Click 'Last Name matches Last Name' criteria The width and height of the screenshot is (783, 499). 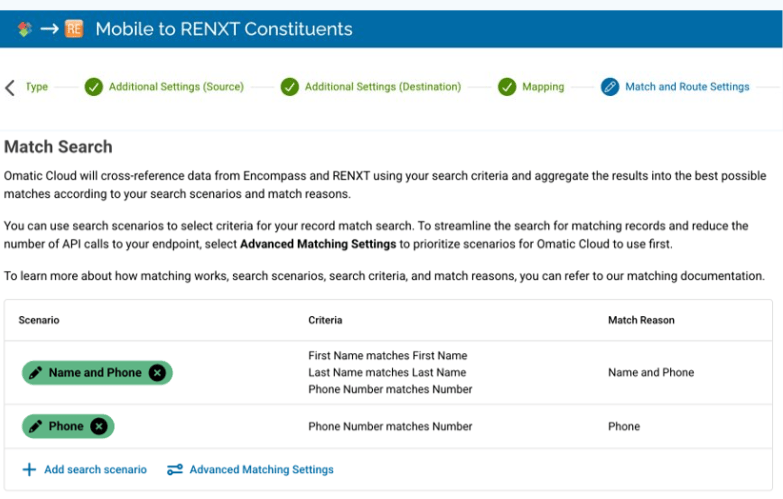387,373
